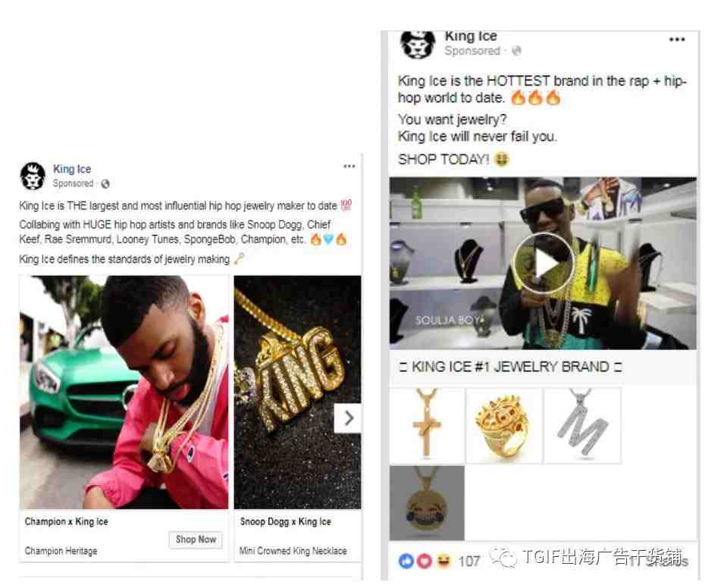
Task: Play the Soulja Boy video
Action: point(544,264)
